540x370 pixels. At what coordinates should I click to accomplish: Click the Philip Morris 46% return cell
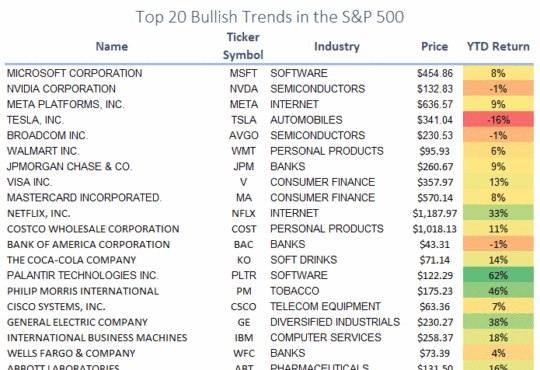click(498, 291)
